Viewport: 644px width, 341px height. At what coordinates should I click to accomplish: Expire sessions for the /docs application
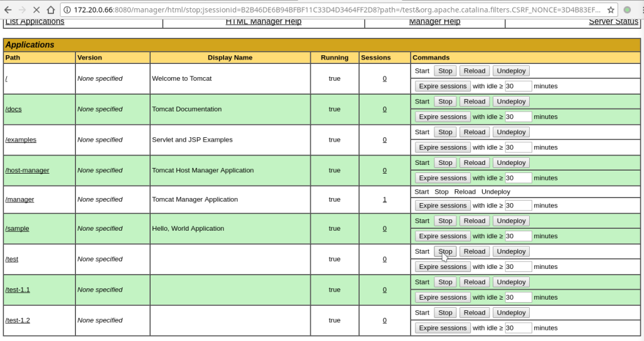pos(443,117)
